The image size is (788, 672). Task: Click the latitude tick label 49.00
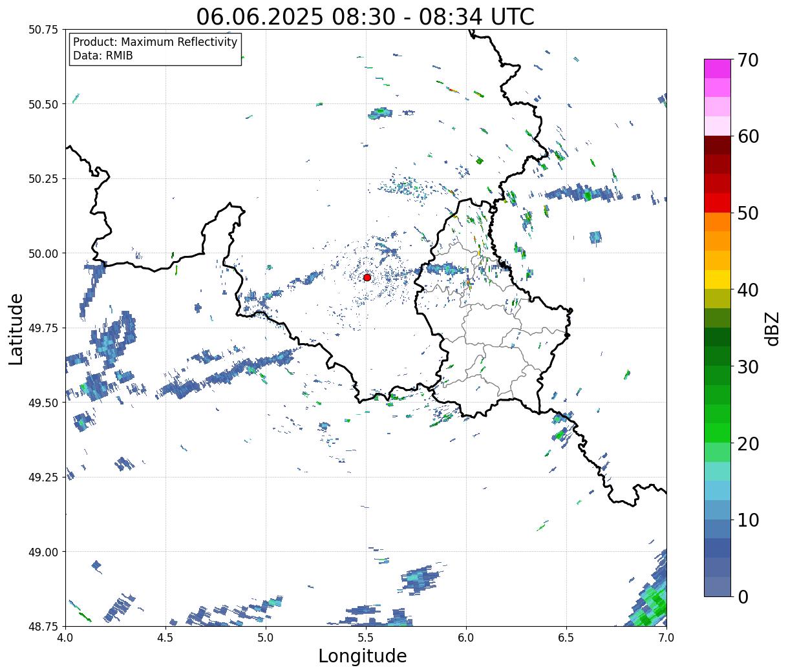43,552
